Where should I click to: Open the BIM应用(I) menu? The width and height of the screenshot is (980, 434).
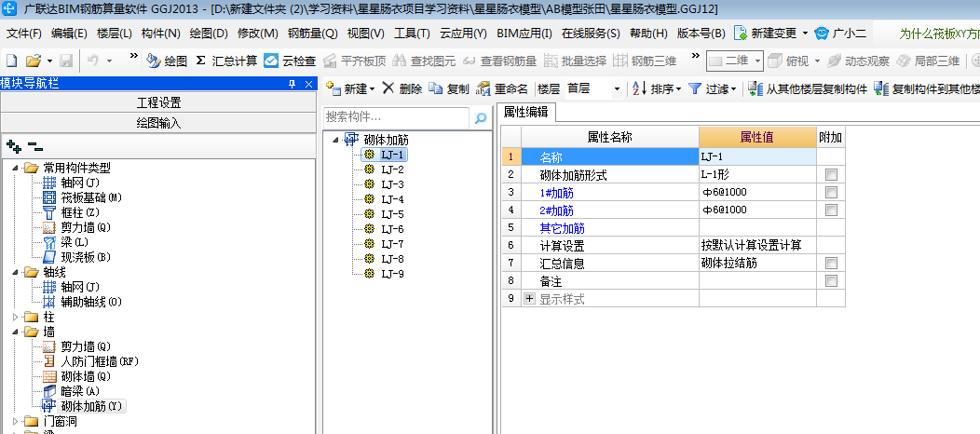524,34
